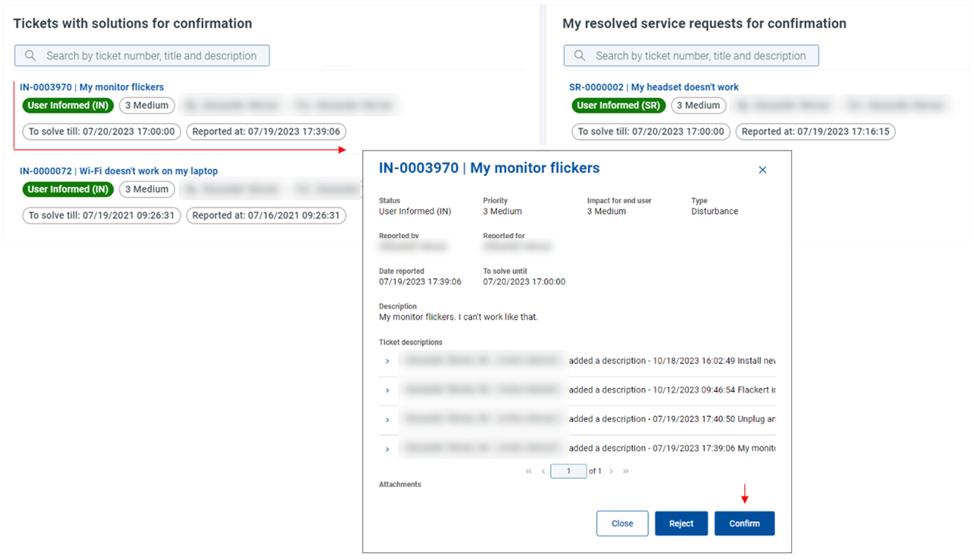Click the 3 Medium priority tag on IN-0003970
Viewport: 974px width, 560px height.
coord(146,105)
